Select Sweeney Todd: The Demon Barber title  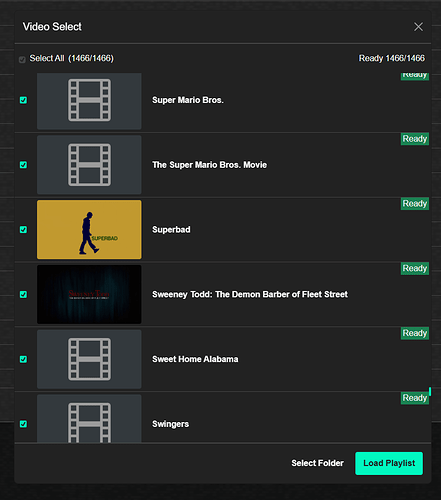250,294
